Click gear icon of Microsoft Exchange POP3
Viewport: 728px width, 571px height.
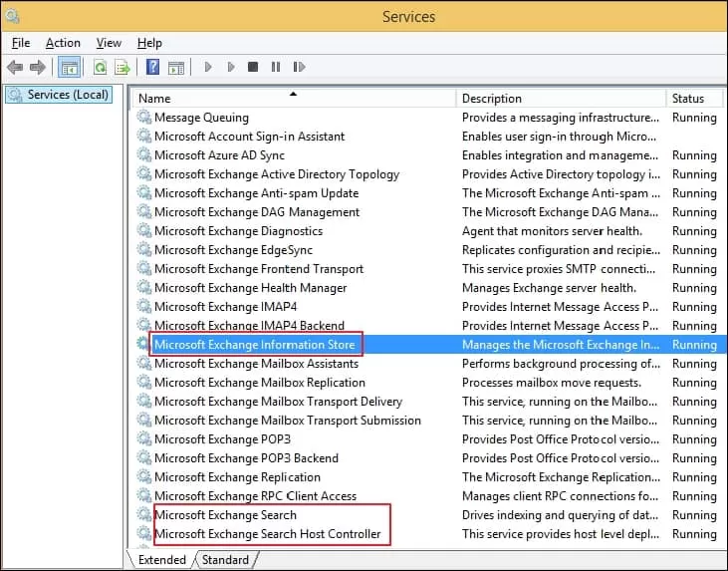pyautogui.click(x=144, y=438)
